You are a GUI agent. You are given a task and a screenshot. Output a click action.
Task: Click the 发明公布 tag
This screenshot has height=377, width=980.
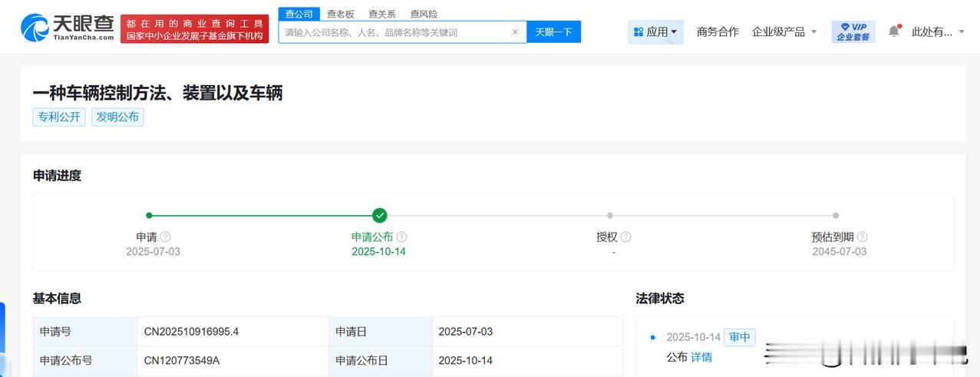click(117, 117)
